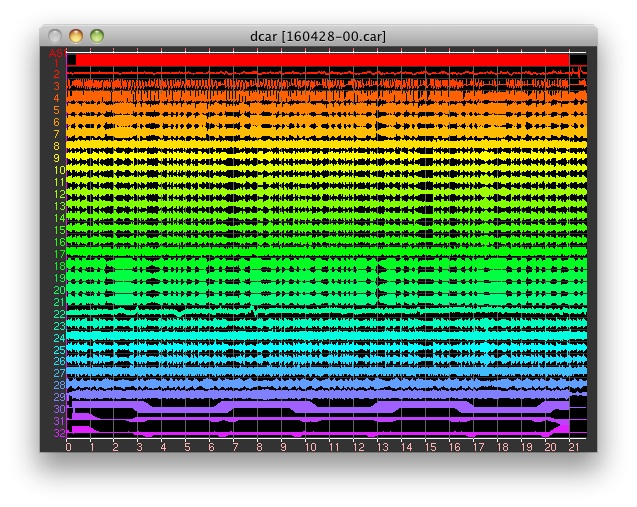Screen dimensions: 637x507
Task: Click time axis label 8
Action: (259, 447)
